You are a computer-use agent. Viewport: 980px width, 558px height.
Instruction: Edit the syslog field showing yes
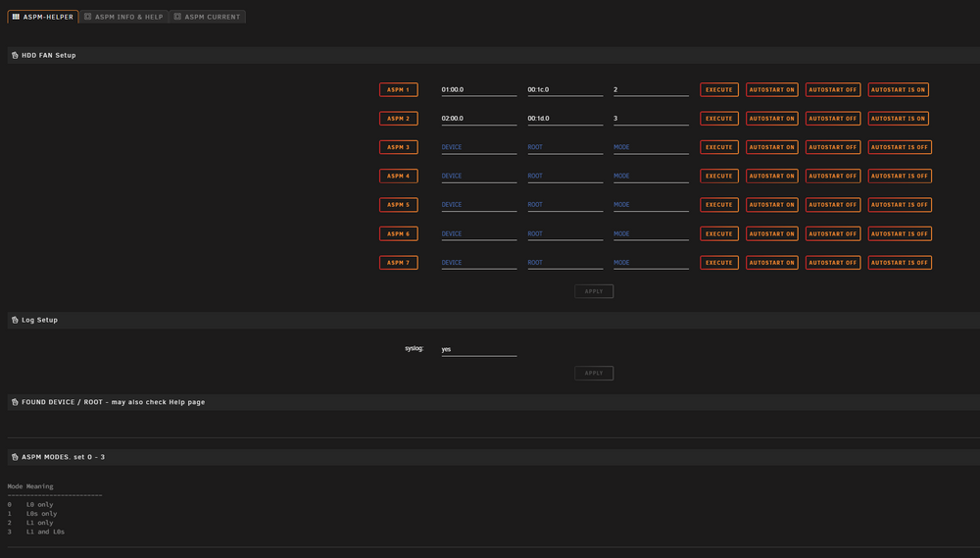[x=479, y=349]
